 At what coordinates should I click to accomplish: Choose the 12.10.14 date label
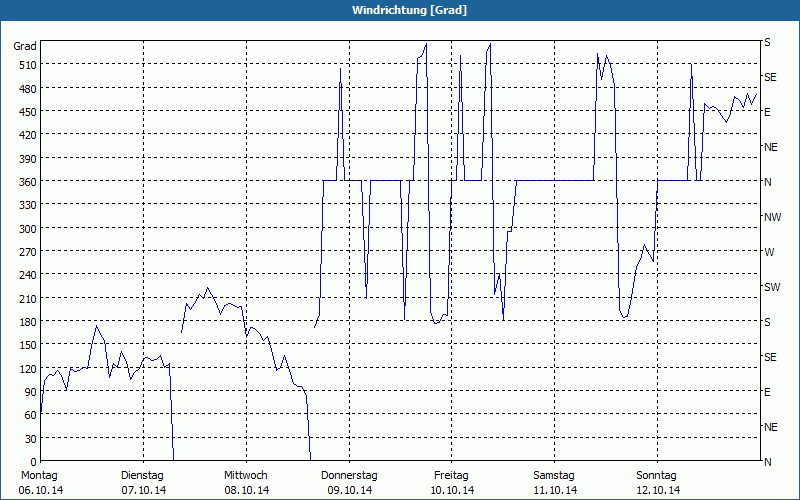pyautogui.click(x=658, y=490)
